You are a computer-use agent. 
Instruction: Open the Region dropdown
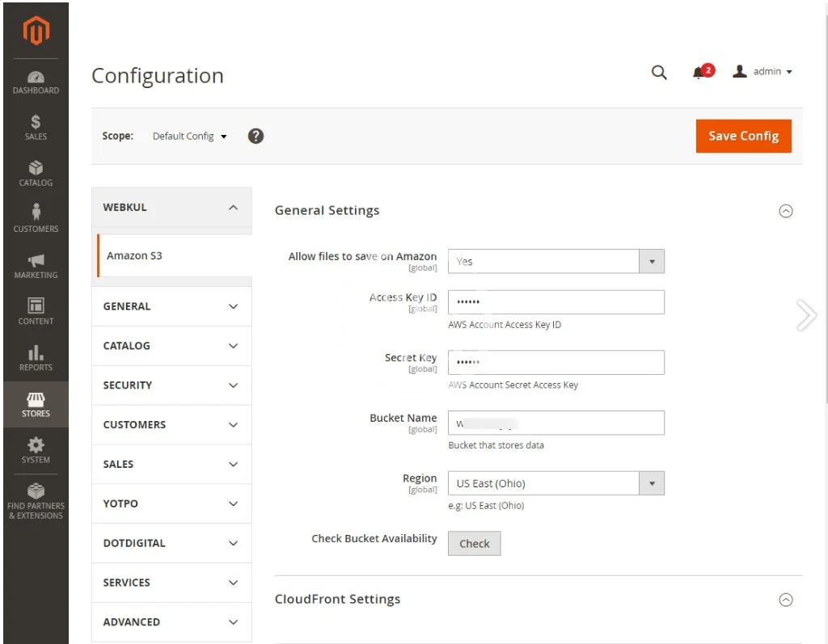click(556, 483)
